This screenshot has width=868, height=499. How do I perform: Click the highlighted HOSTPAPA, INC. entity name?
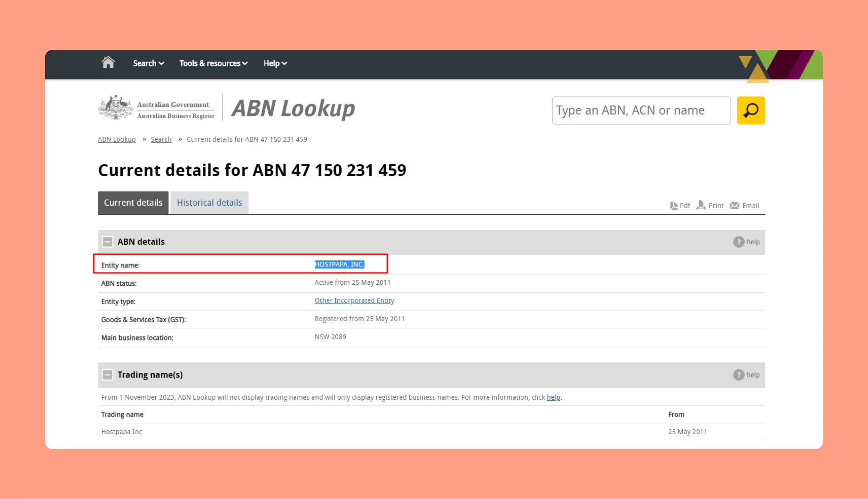339,265
